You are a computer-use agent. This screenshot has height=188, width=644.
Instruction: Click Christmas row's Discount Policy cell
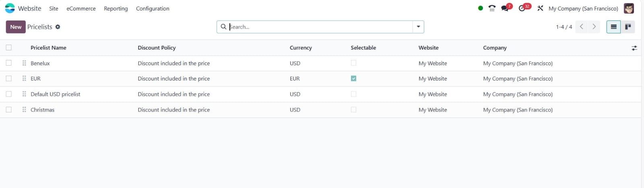click(173, 109)
